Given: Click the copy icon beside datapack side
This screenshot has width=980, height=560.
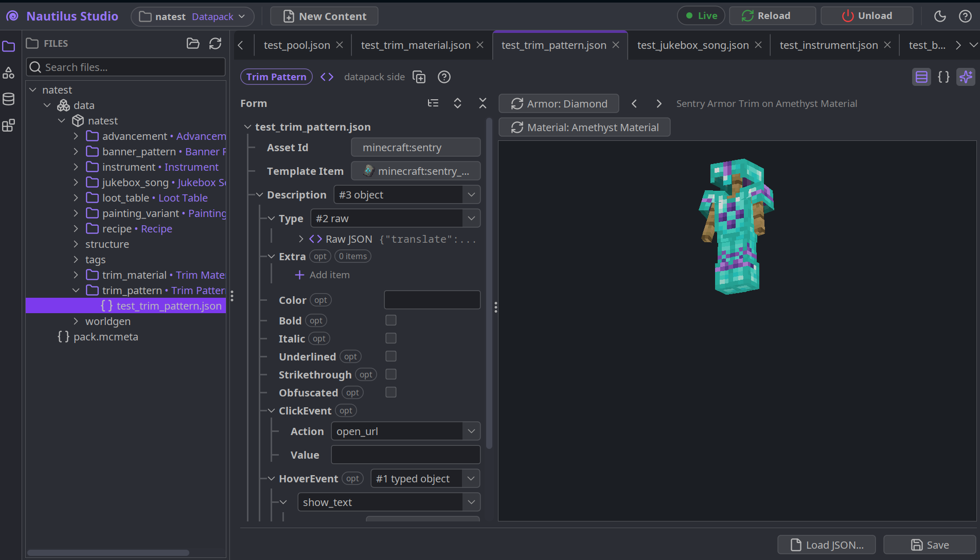Looking at the screenshot, I should [419, 77].
